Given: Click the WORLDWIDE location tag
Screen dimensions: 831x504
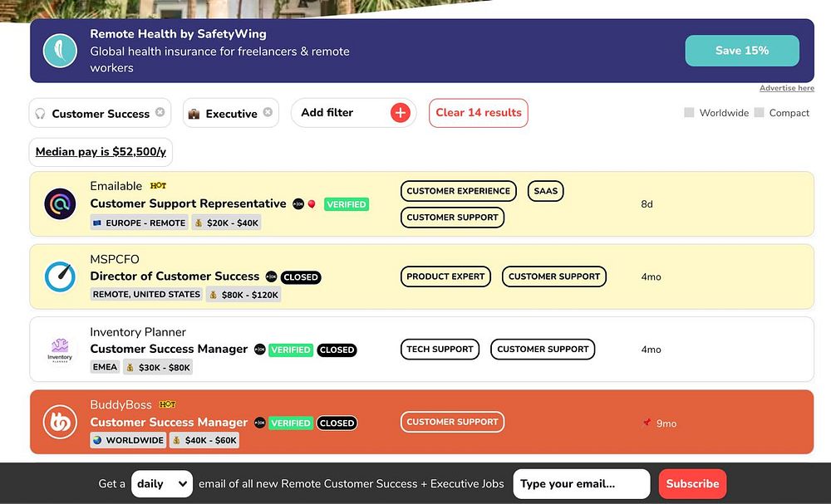Looking at the screenshot, I should (x=128, y=440).
